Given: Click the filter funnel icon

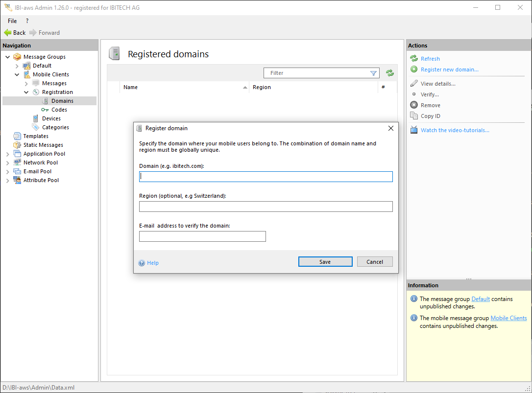Looking at the screenshot, I should point(373,73).
